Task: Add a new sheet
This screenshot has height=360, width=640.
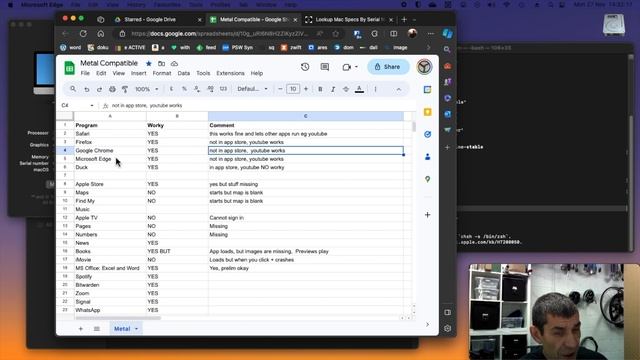Action: (80, 329)
